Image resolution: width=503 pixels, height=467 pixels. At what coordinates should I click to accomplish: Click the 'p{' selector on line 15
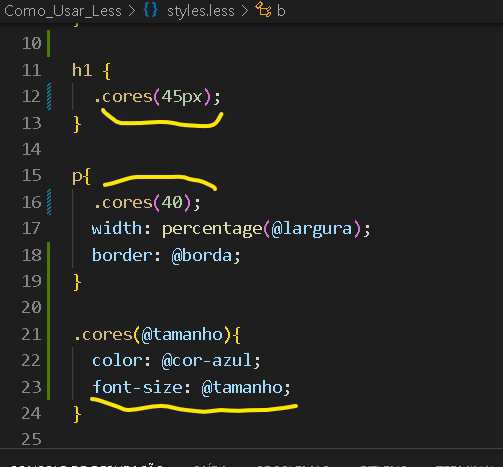pos(81,177)
